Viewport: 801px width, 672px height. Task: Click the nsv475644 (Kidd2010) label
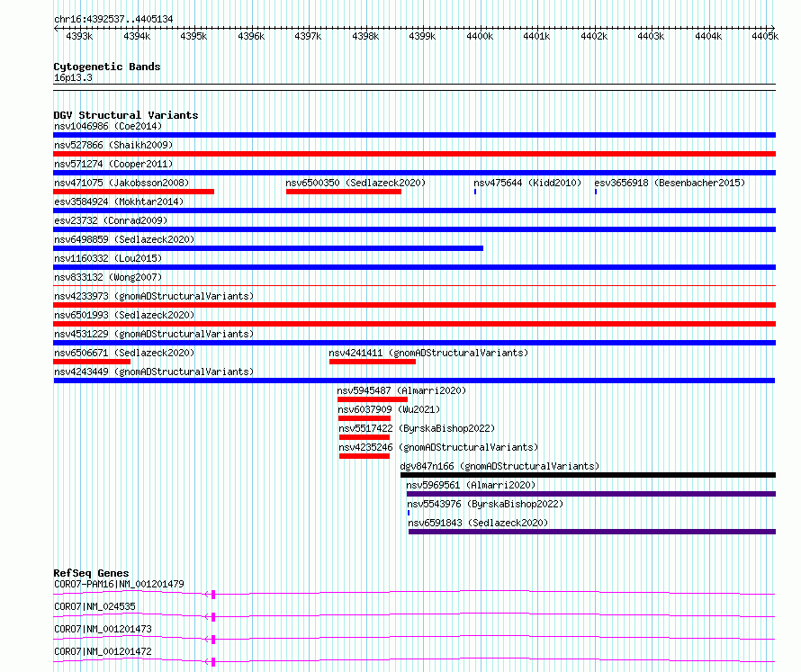tap(527, 183)
